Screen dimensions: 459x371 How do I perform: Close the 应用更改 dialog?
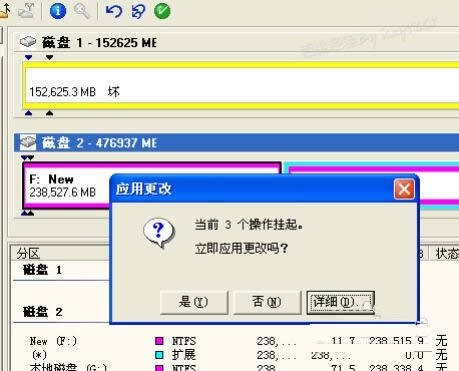pyautogui.click(x=404, y=189)
